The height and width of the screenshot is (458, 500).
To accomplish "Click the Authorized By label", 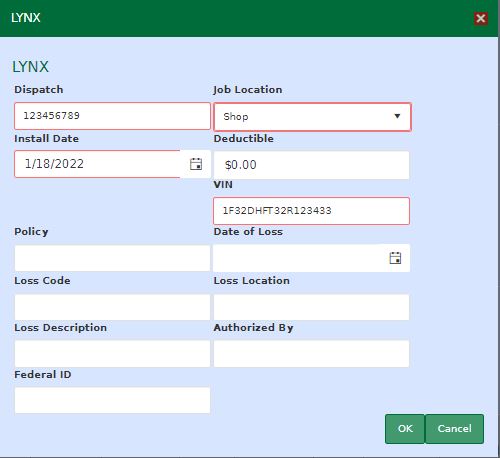I will click(253, 328).
